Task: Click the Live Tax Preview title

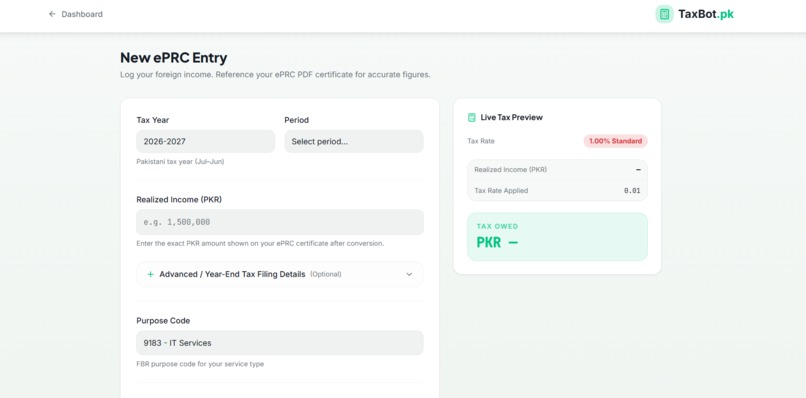Action: click(x=511, y=117)
